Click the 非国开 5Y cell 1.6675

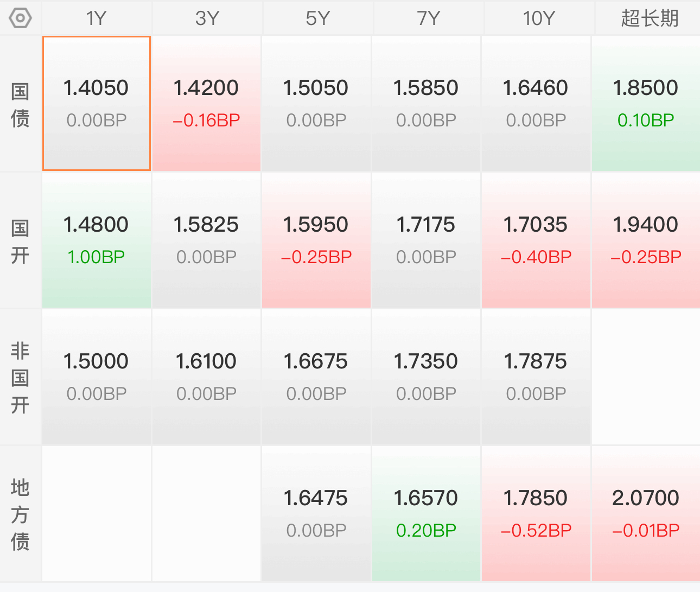click(x=316, y=377)
